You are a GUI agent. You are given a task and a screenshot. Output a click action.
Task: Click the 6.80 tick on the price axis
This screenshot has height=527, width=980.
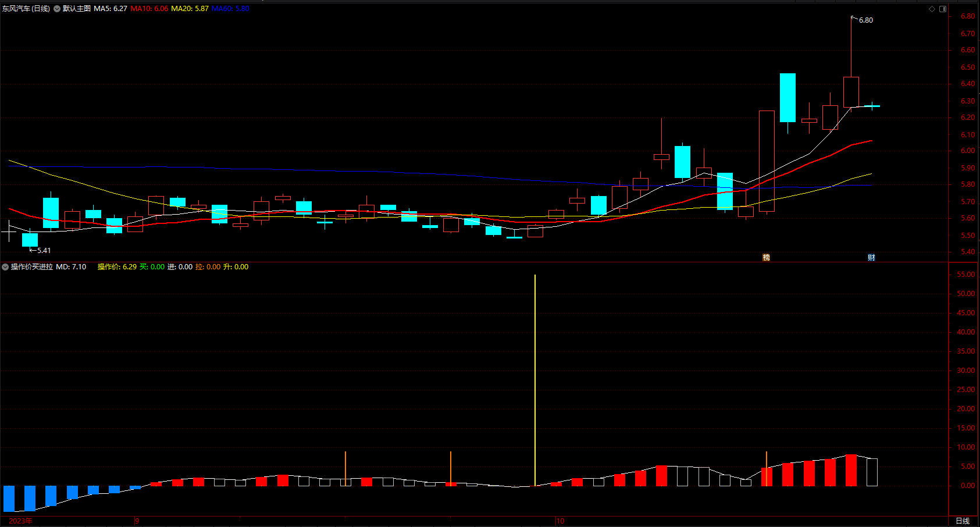tap(968, 17)
